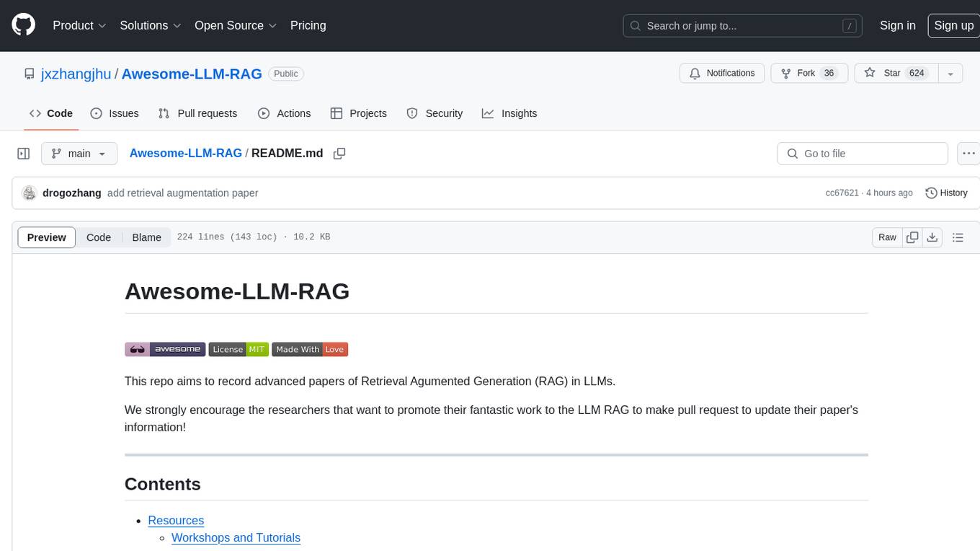980x551 pixels.
Task: Switch to the Code tab
Action: coord(50,113)
